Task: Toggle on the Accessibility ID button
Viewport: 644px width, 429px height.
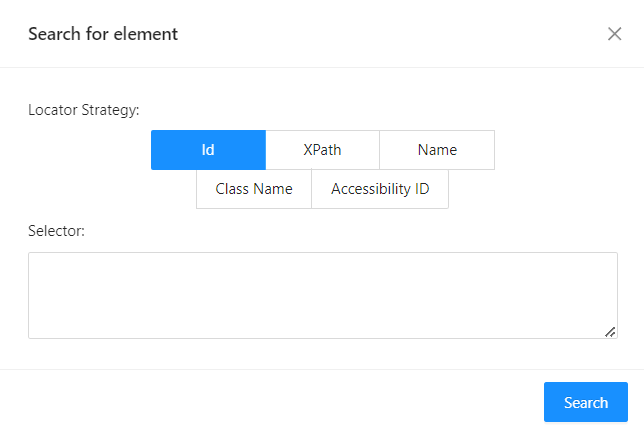Action: tap(380, 189)
